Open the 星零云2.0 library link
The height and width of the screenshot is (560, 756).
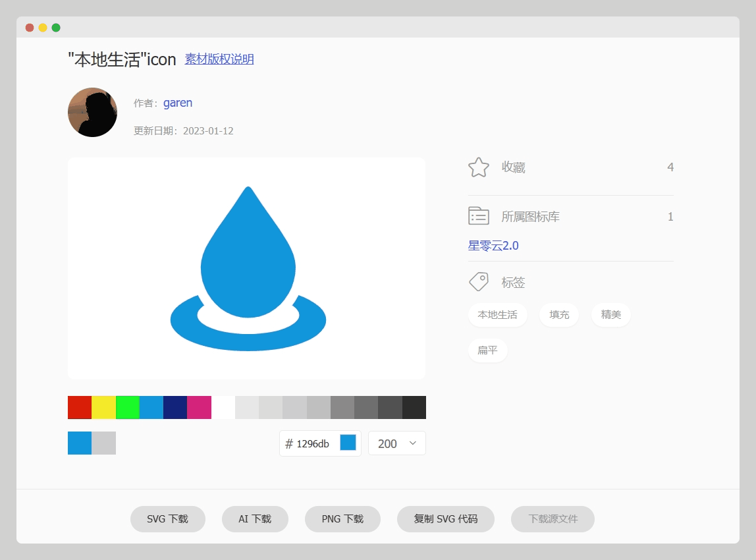point(493,246)
